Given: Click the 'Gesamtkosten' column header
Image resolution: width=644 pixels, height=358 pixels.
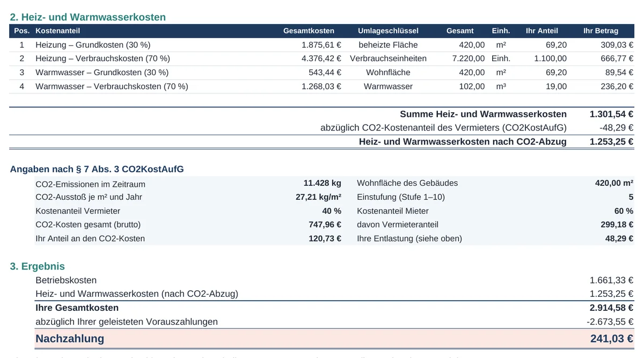Looking at the screenshot, I should tap(309, 31).
